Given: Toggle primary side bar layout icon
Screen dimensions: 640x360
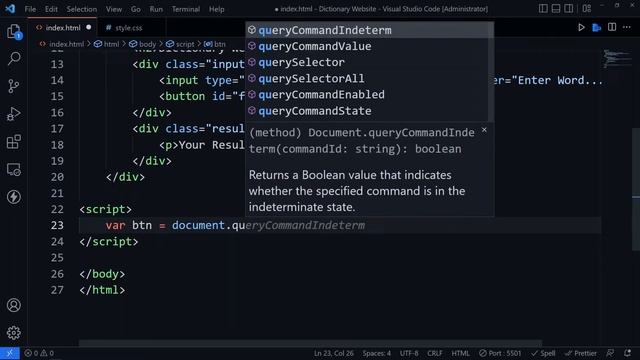Looking at the screenshot, I should click(543, 9).
